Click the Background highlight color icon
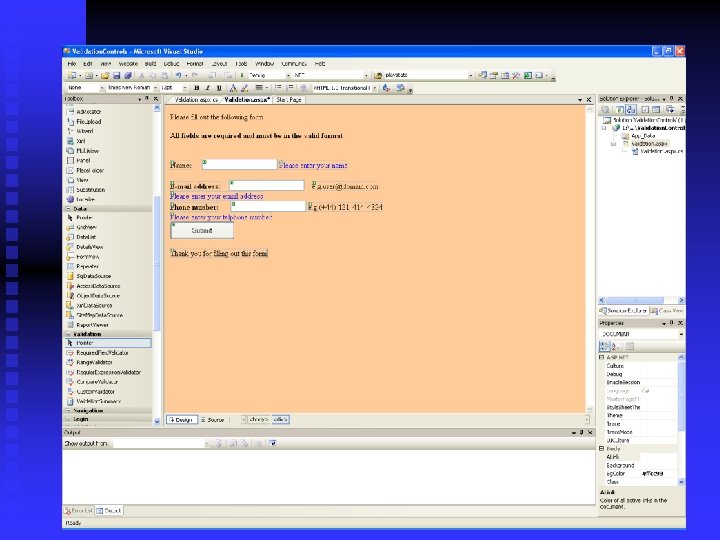Viewport: 720px width, 540px height. [245, 88]
